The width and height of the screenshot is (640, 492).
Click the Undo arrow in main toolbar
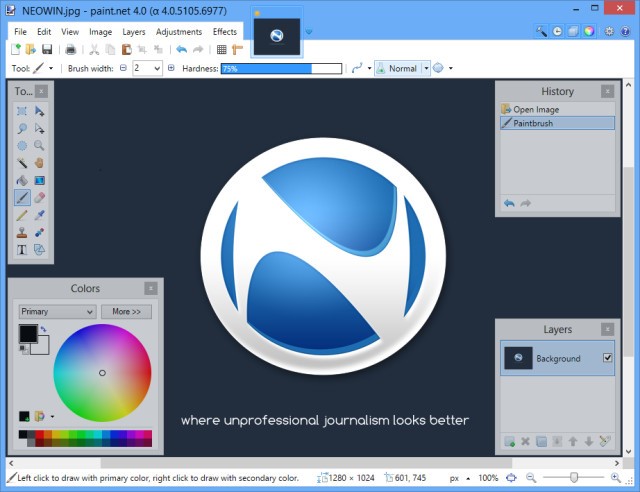[182, 49]
